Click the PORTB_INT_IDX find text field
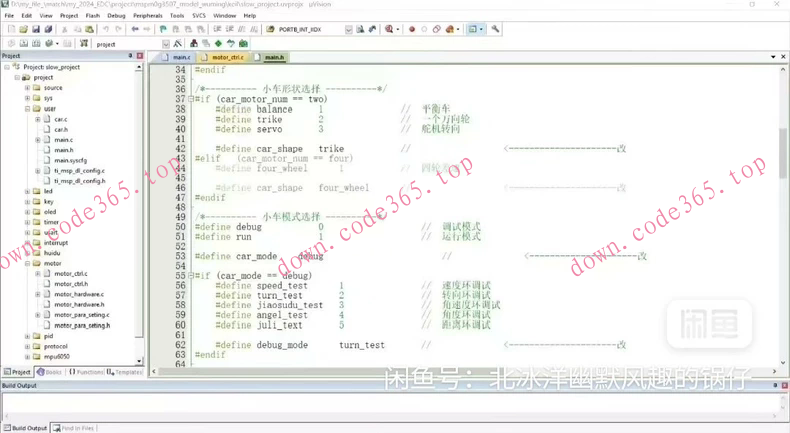The height and width of the screenshot is (433, 790). click(310, 30)
